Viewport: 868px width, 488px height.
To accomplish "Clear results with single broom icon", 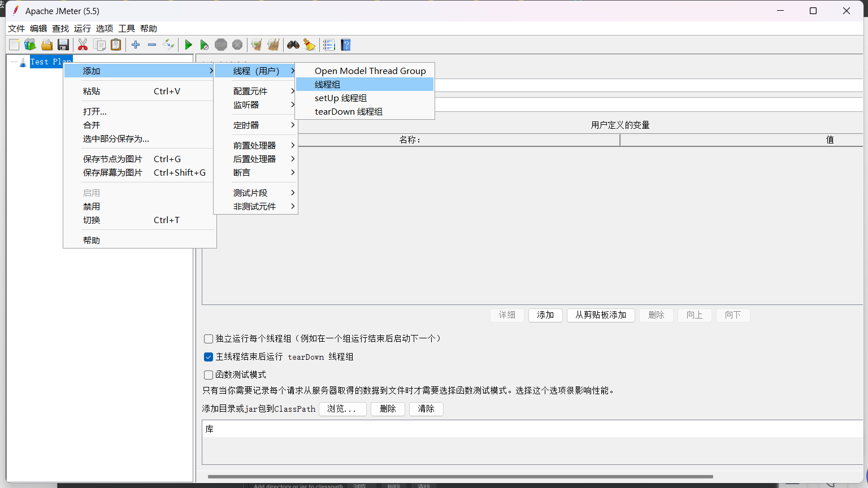I will [257, 45].
